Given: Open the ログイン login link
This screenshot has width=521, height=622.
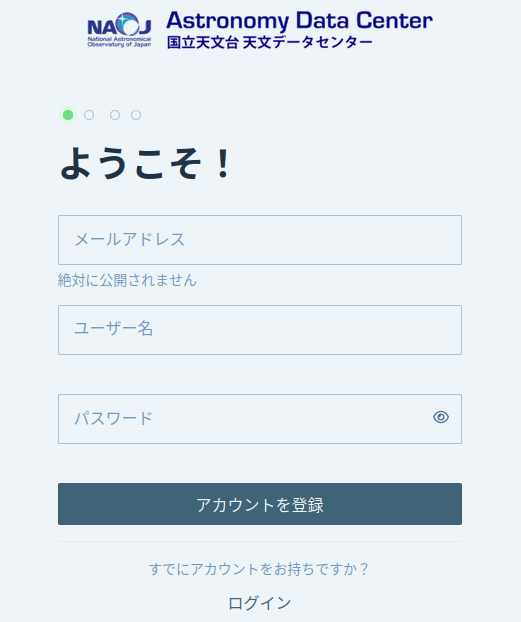Looking at the screenshot, I should point(260,603).
